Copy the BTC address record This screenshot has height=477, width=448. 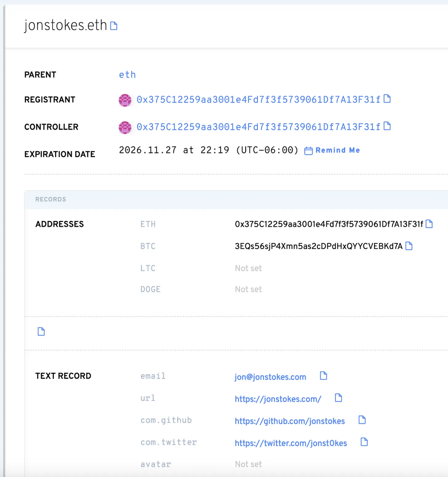(x=409, y=246)
